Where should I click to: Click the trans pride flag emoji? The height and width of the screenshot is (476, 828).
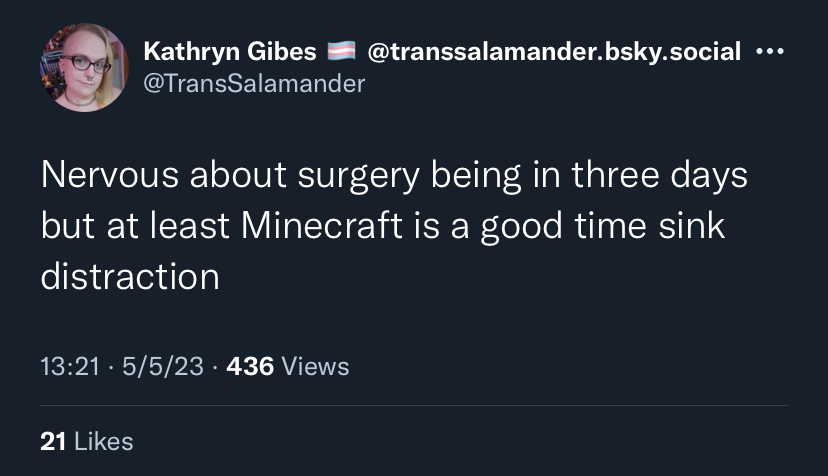click(x=341, y=51)
